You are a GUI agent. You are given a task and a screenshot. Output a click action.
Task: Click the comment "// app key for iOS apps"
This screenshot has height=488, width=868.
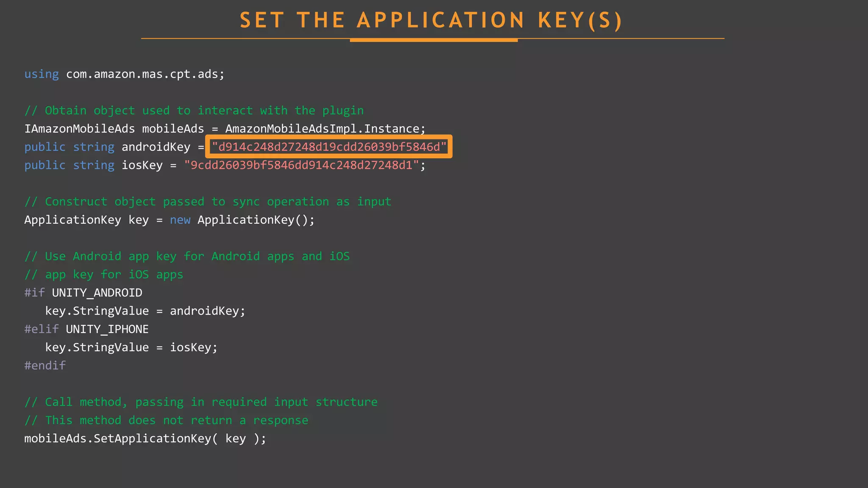tap(104, 274)
